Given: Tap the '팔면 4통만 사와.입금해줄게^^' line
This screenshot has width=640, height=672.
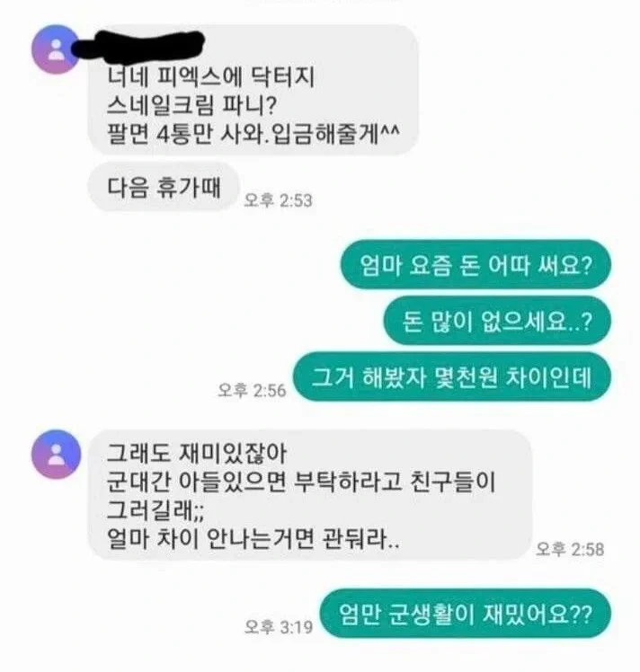Looking at the screenshot, I should (253, 133).
